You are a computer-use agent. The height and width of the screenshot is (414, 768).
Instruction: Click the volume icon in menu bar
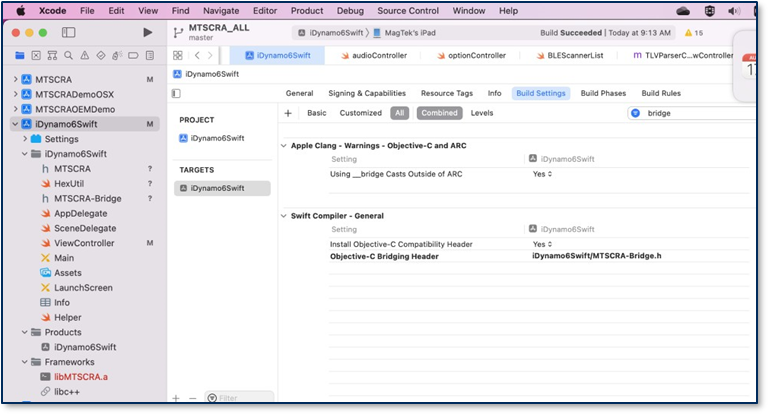click(734, 11)
